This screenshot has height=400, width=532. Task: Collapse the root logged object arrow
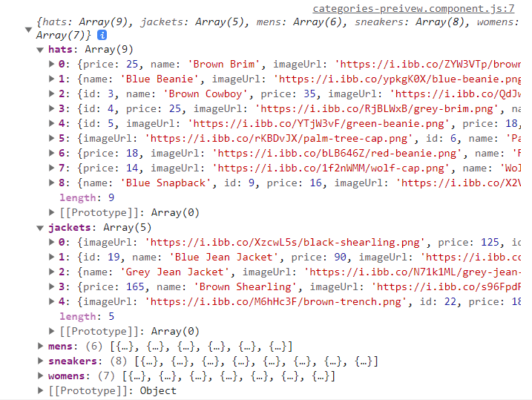click(29, 30)
